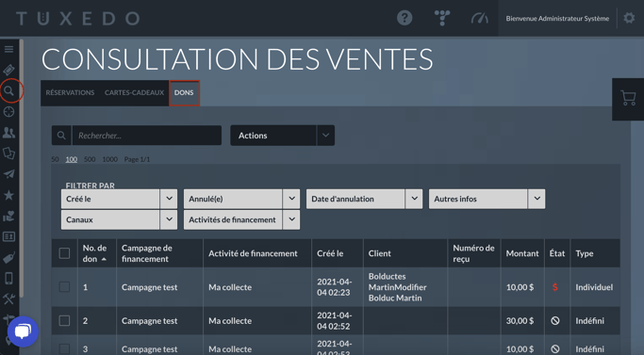The height and width of the screenshot is (355, 644).
Task: Click the help question mark icon
Action: click(x=405, y=18)
